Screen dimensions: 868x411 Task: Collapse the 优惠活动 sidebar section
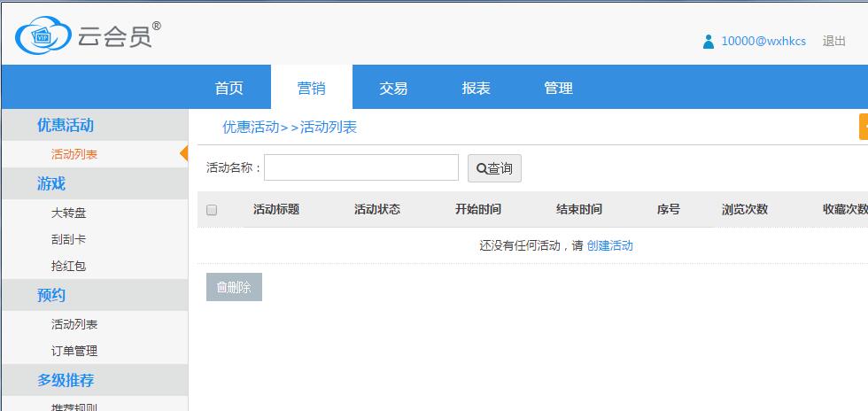(95, 125)
